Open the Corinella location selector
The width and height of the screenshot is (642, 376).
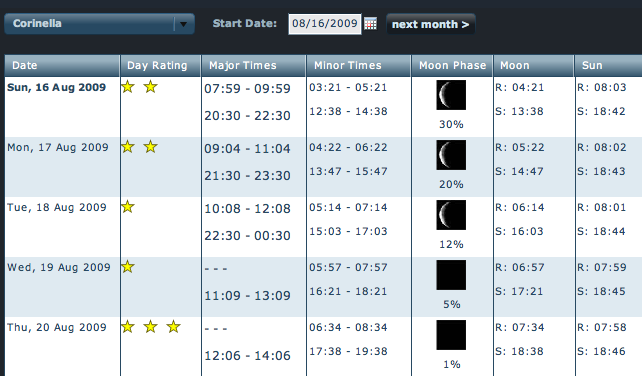point(99,24)
